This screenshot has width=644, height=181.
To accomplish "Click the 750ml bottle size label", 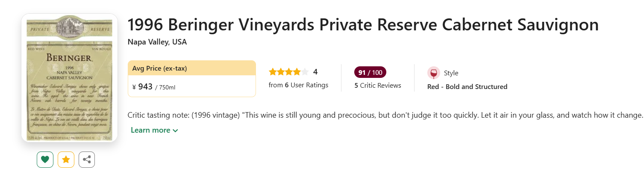I will coord(167,87).
